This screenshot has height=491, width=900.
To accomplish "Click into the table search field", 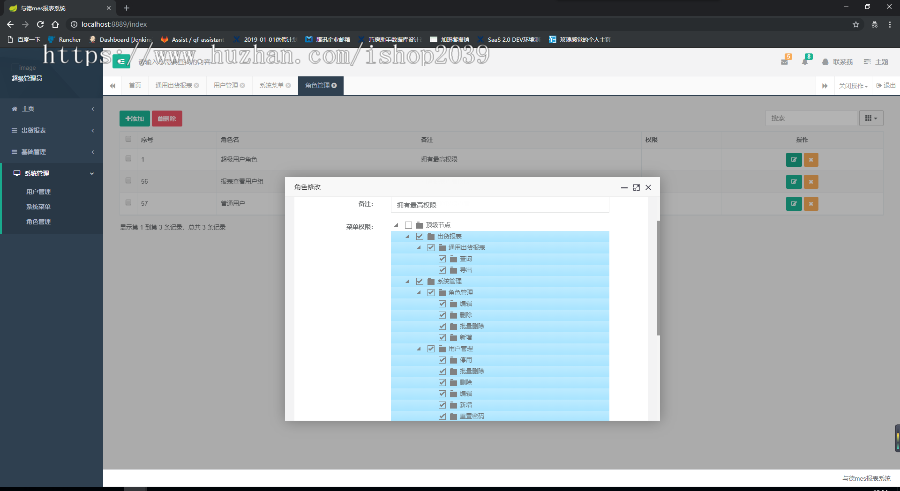I will pos(811,118).
